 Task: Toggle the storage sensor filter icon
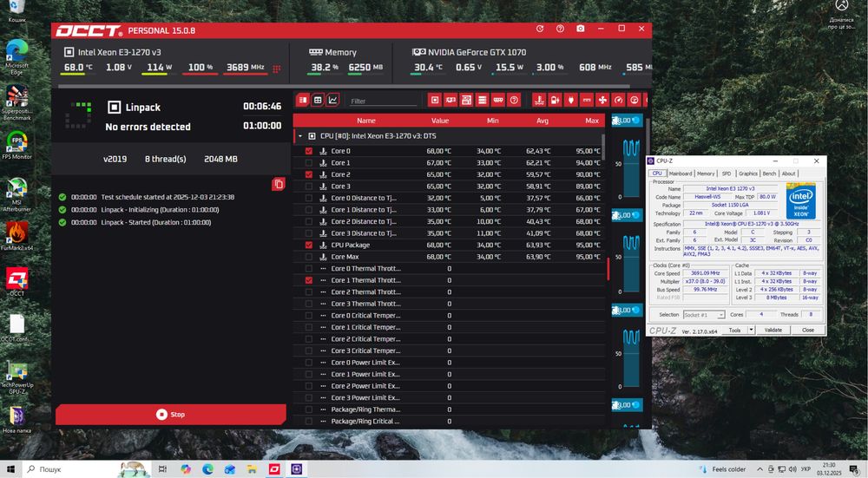(482, 100)
